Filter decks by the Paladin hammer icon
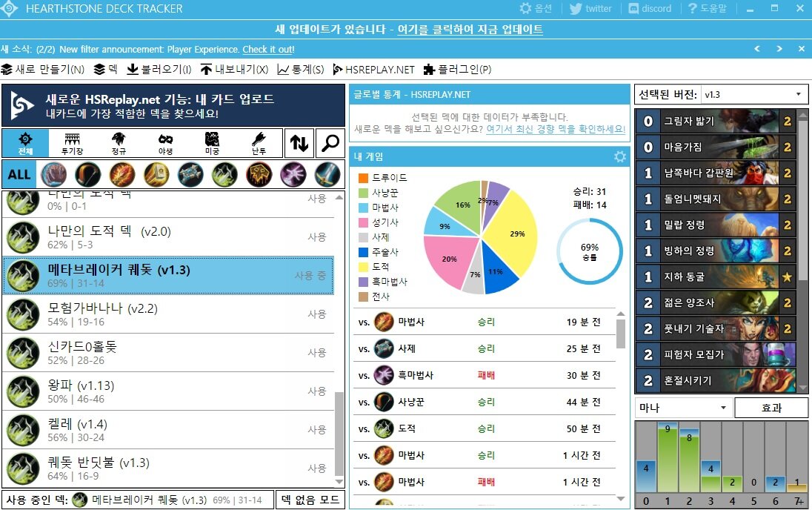 tap(156, 174)
